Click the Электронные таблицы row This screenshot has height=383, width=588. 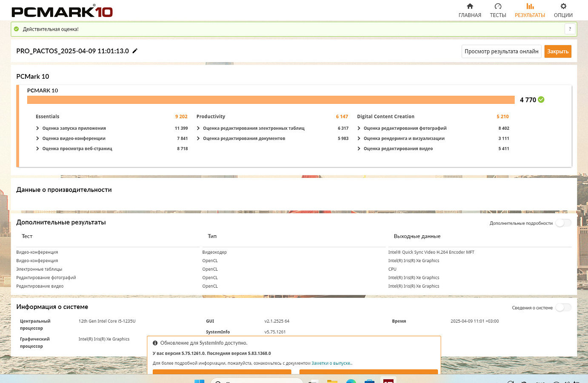tap(39, 269)
